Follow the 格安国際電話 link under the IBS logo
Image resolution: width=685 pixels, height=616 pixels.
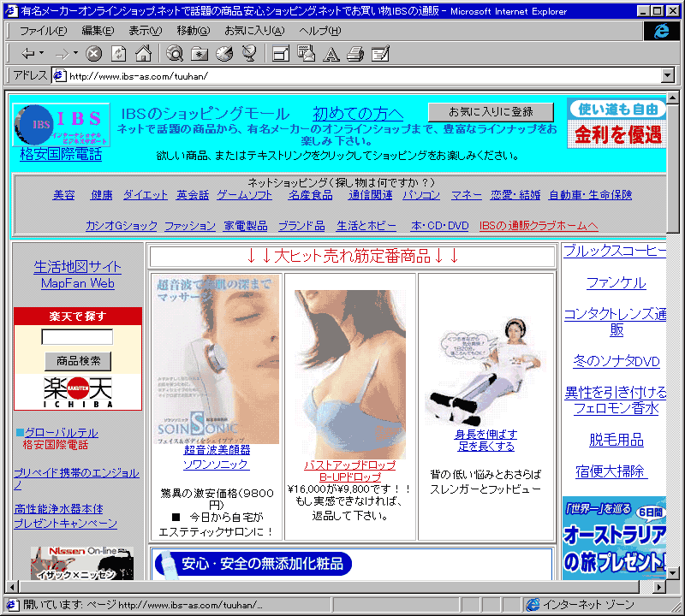pyautogui.click(x=61, y=154)
